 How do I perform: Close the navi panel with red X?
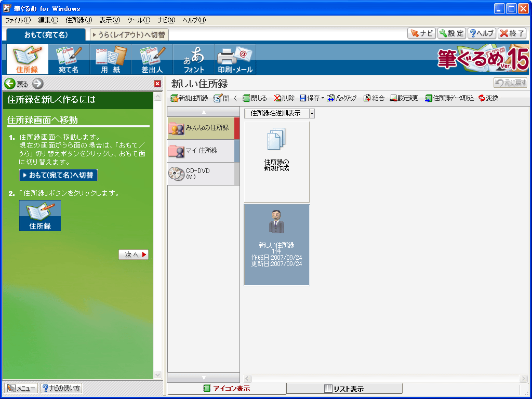point(157,84)
